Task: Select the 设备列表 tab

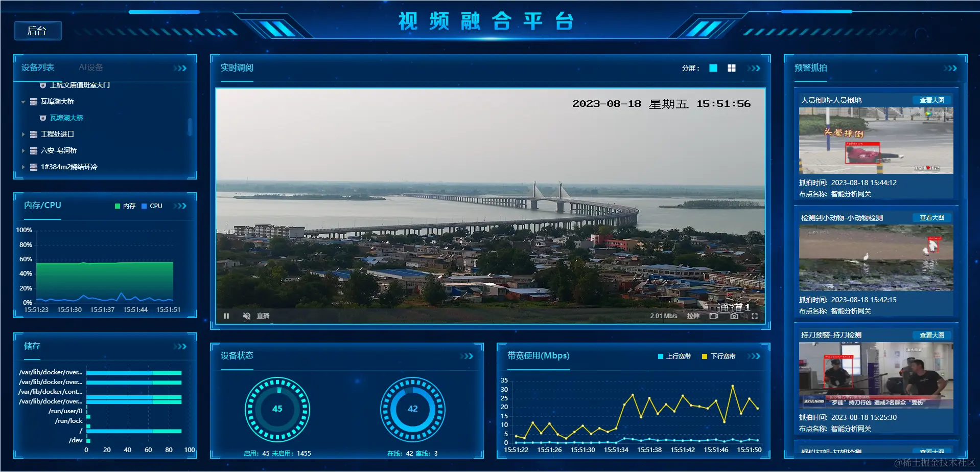Action: pos(37,67)
